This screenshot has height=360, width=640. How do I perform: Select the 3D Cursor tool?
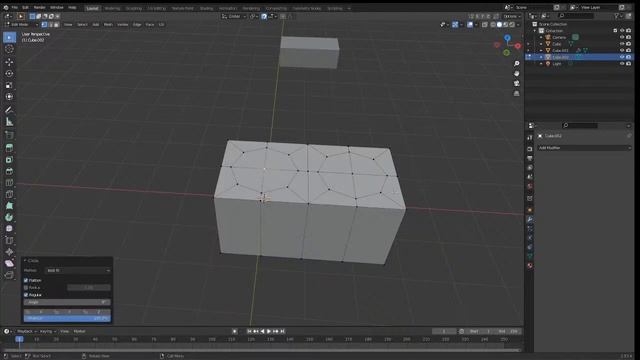click(x=9, y=49)
